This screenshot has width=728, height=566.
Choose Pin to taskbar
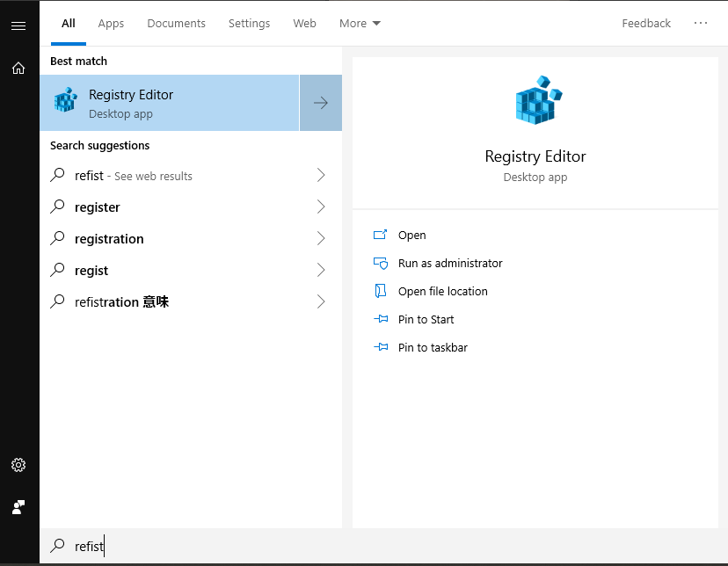pos(433,347)
